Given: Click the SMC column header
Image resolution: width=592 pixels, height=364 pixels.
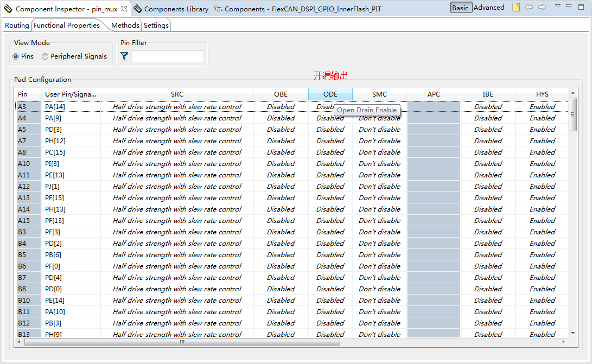Looking at the screenshot, I should coord(379,94).
